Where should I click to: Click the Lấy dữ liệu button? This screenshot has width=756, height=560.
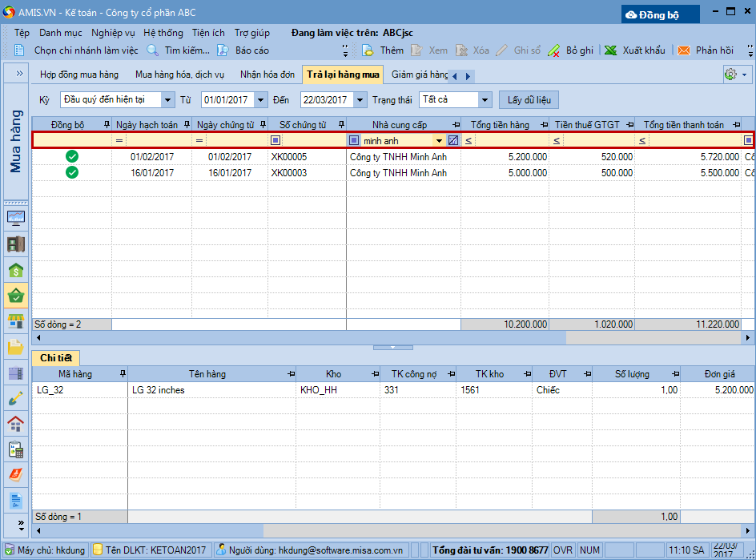pos(528,100)
